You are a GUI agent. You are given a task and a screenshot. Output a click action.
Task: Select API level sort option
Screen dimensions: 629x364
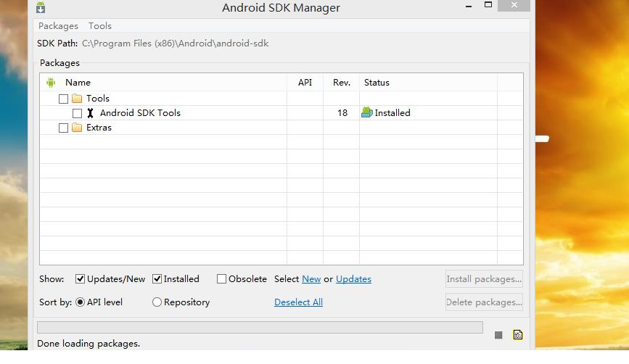pos(80,302)
